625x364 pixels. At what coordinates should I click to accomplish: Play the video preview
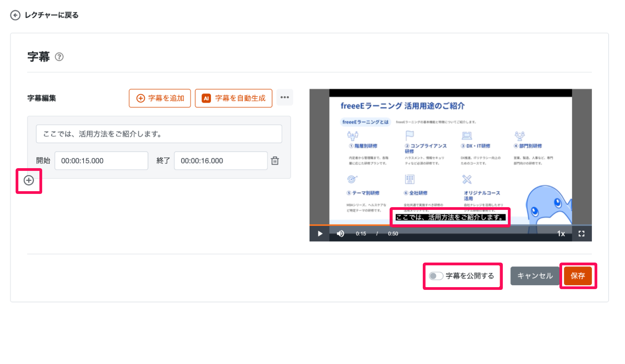(x=320, y=234)
